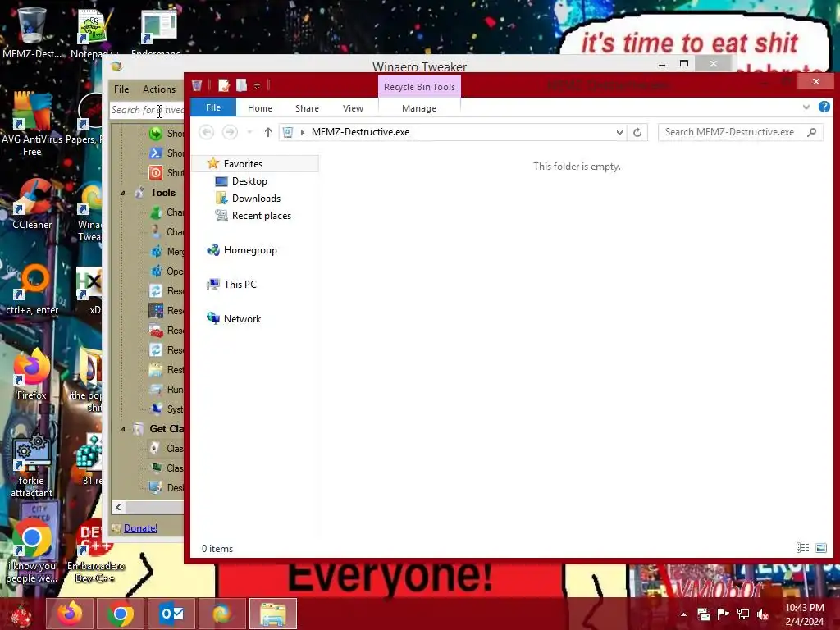This screenshot has width=840, height=630.
Task: Expand the ribbon with the chevron arrow
Action: tap(806, 107)
